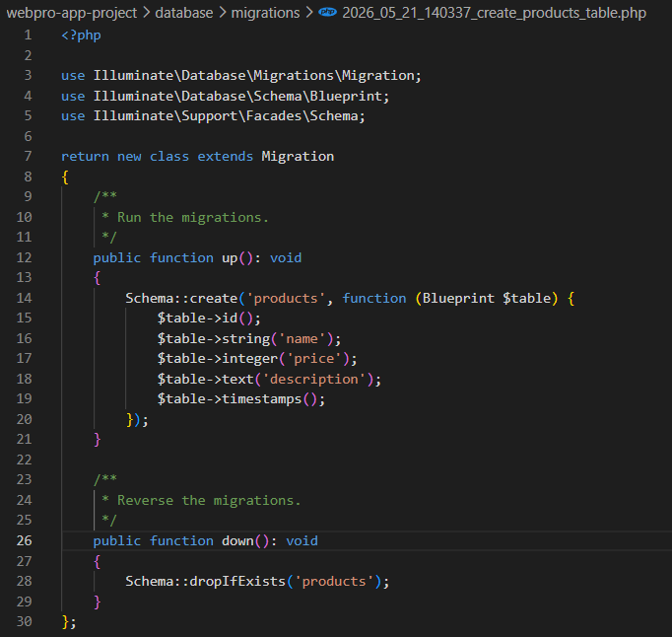
Task: Click 'Reverse the migrations.' comment
Action: coord(209,500)
